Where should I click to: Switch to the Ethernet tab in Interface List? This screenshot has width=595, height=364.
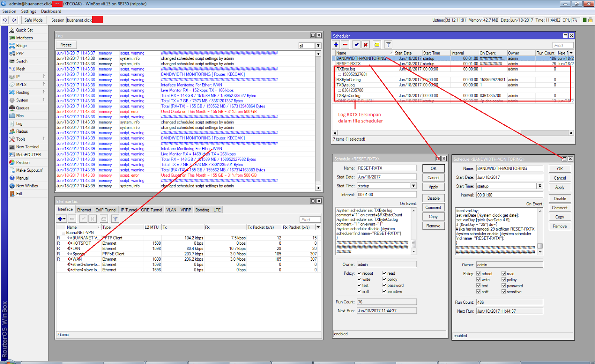(84, 209)
